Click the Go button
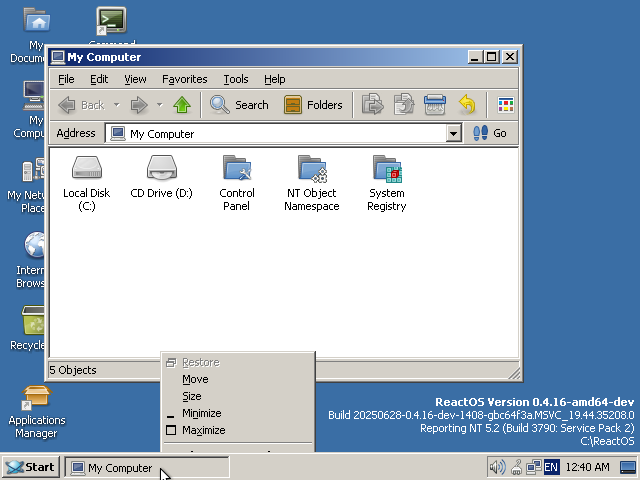This screenshot has width=640, height=480. (489, 133)
